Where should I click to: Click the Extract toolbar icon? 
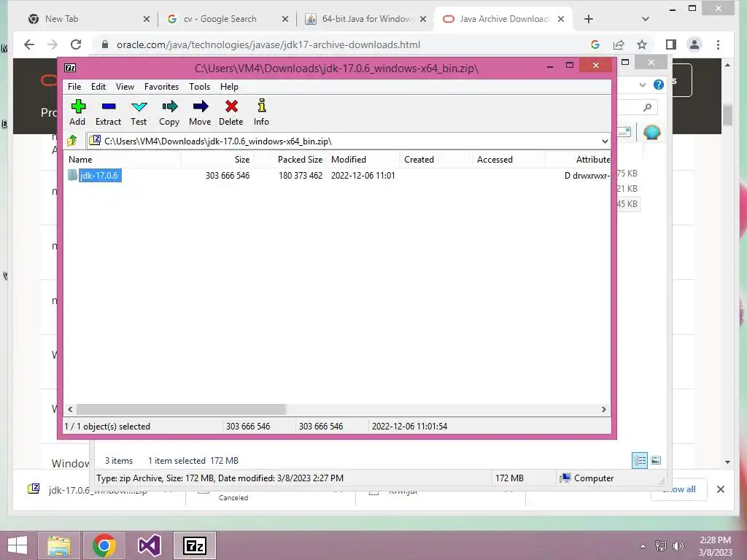pos(108,113)
